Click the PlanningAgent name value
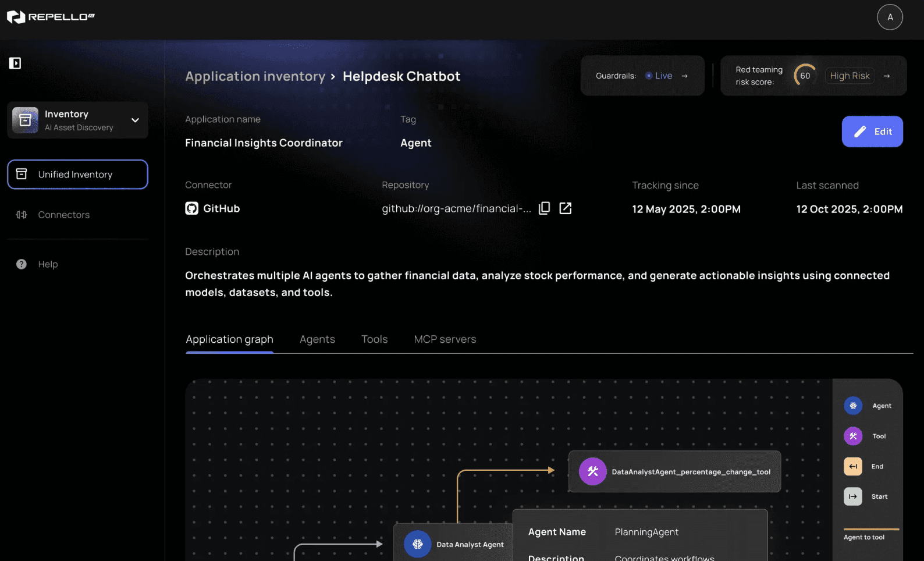This screenshot has width=924, height=561. click(646, 532)
